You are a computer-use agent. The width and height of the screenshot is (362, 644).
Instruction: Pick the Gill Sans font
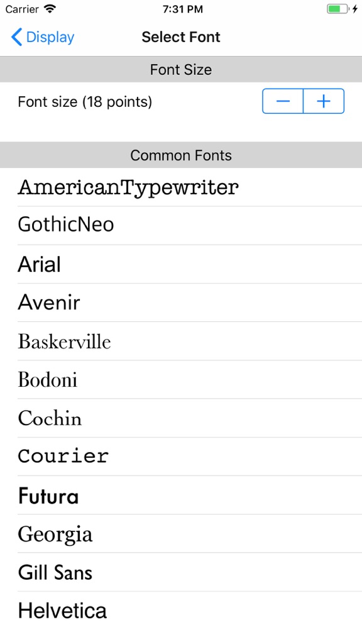point(181,572)
